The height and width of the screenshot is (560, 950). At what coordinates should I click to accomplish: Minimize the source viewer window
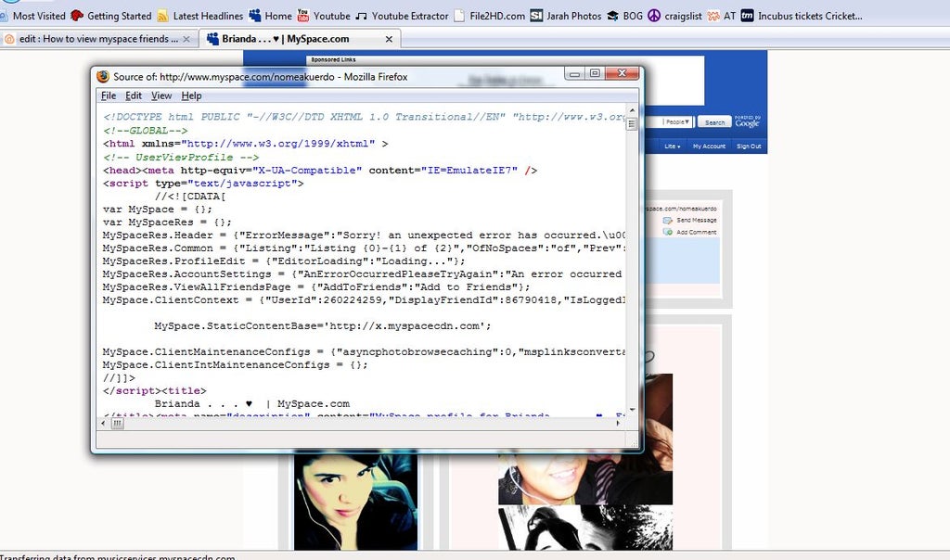(575, 73)
